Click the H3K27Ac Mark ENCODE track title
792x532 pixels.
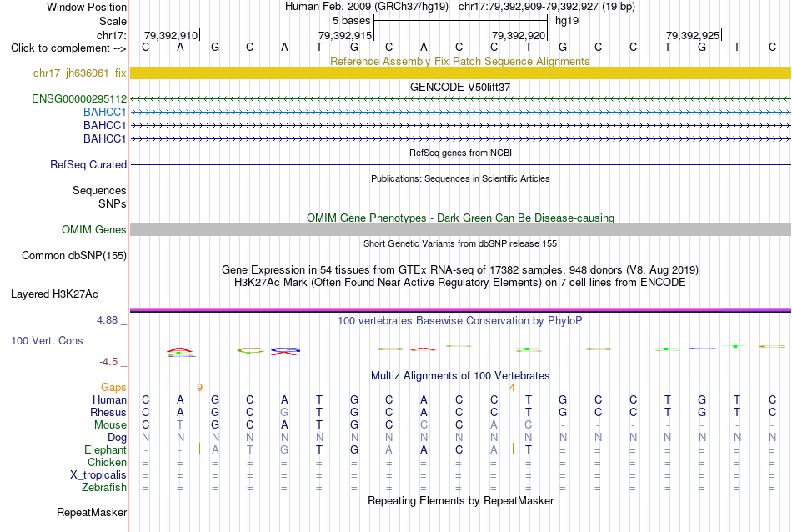460,282
